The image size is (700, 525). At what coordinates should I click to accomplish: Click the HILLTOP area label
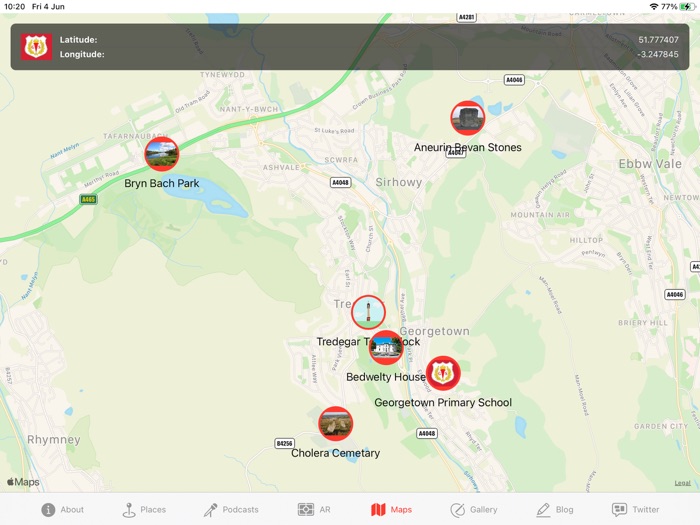click(x=586, y=240)
